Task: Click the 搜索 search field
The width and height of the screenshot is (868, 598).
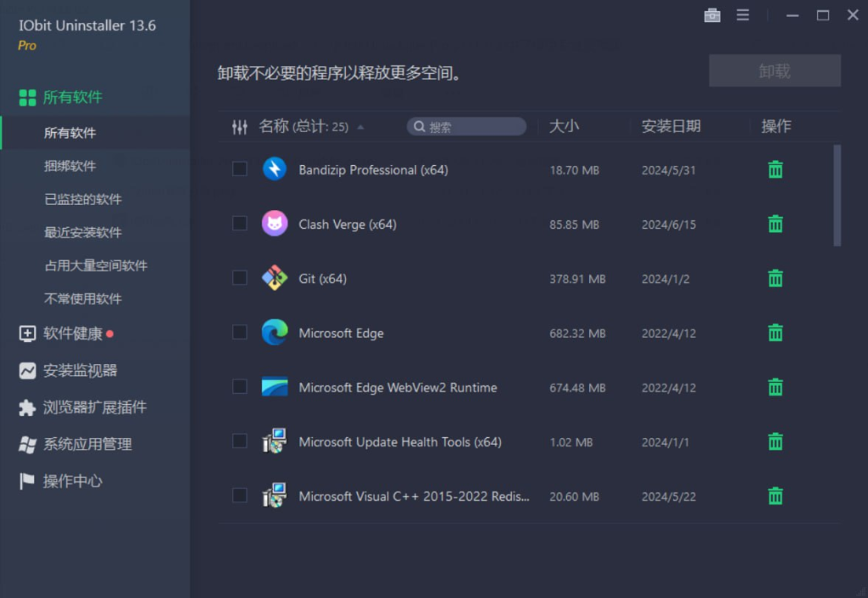Action: pos(466,127)
